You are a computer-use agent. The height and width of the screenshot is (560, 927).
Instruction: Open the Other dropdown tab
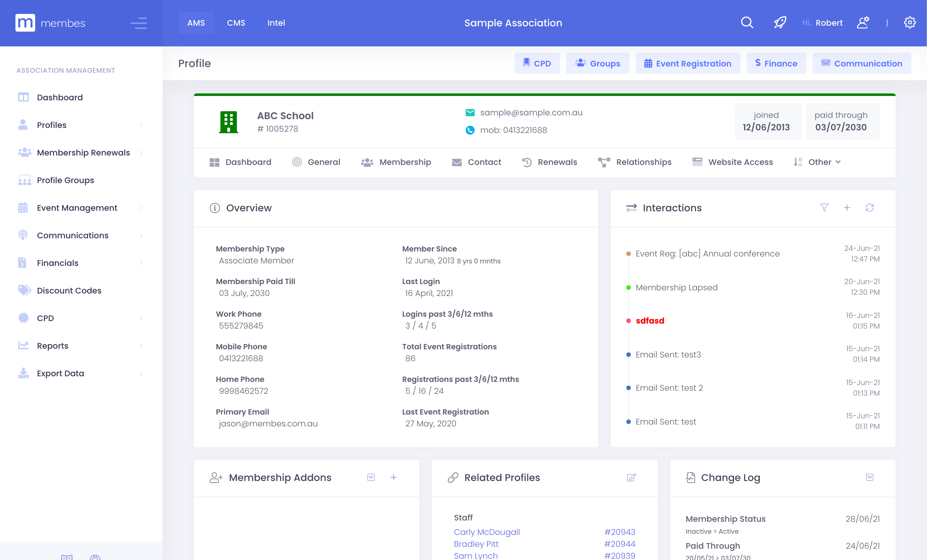tap(817, 162)
